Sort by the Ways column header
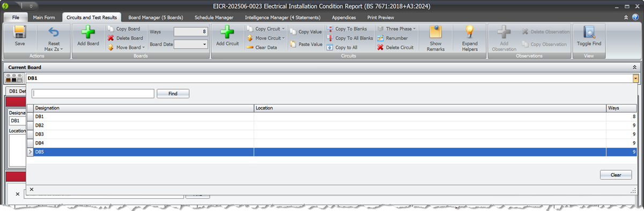644x211 pixels. [621, 108]
